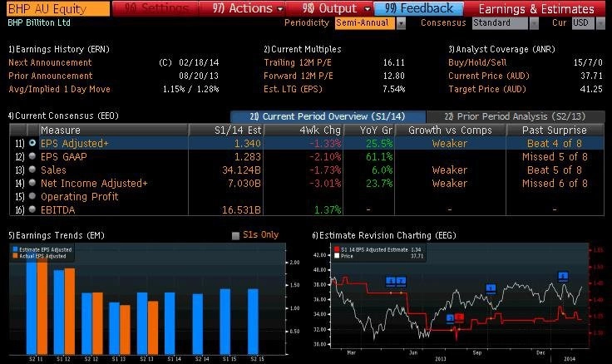Click the blue event marker near Sep
612x364 pixels.
491,288
